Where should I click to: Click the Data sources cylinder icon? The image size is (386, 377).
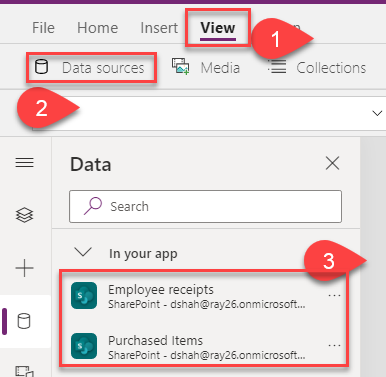42,67
